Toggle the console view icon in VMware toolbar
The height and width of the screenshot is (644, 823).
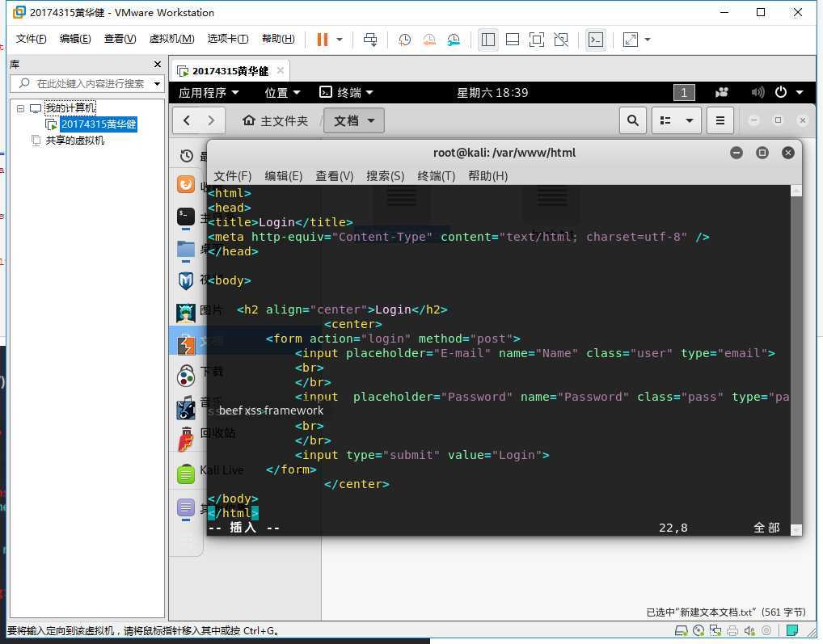tap(596, 40)
